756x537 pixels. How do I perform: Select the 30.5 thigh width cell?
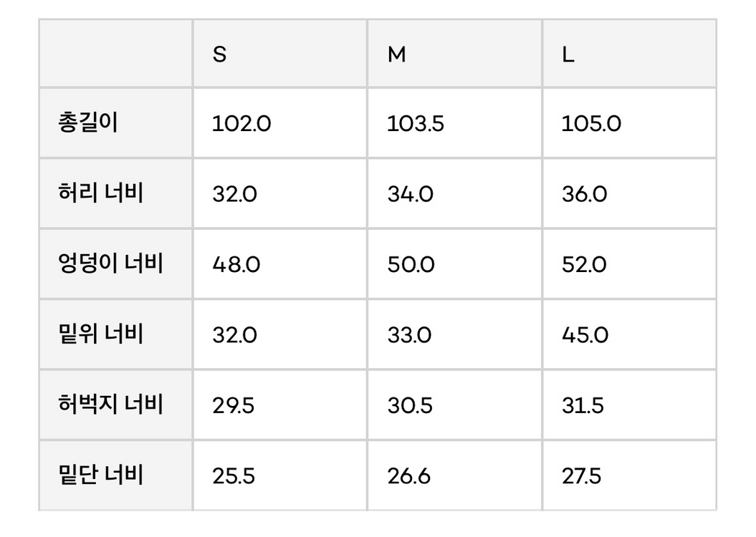coord(410,405)
